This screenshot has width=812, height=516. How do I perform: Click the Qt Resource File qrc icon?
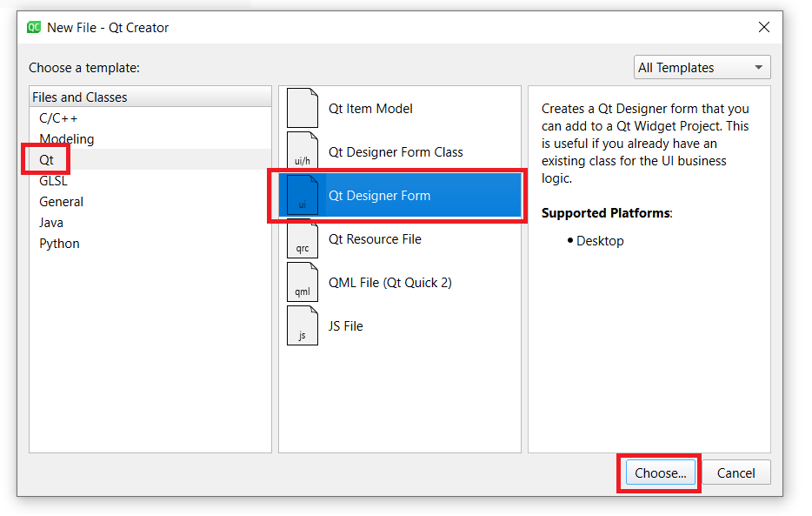[303, 239]
